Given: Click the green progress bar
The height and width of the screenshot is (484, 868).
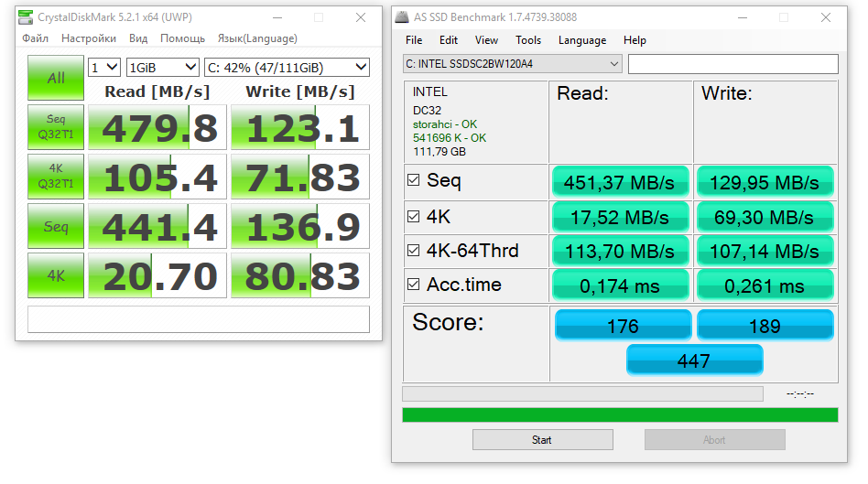Looking at the screenshot, I should (620, 414).
